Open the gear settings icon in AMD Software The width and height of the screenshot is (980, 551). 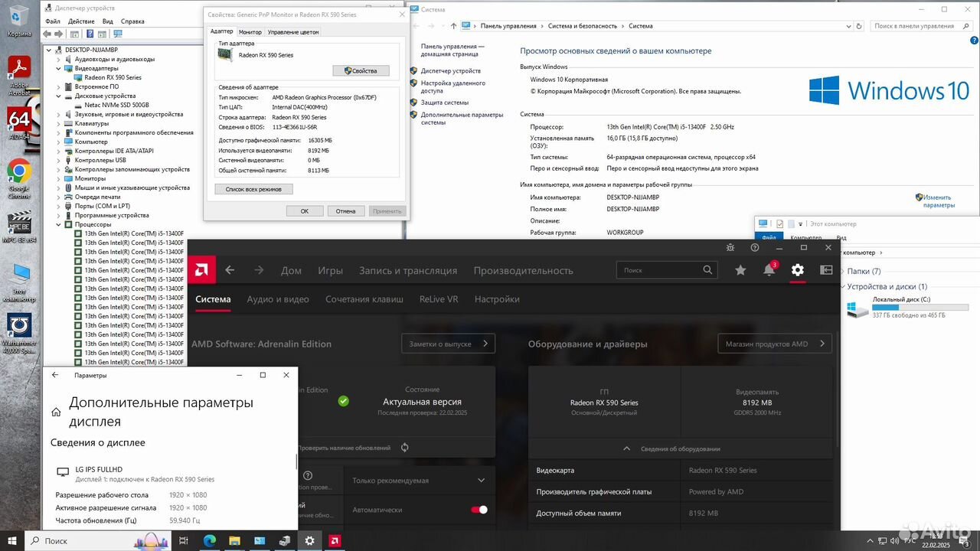[x=798, y=270]
